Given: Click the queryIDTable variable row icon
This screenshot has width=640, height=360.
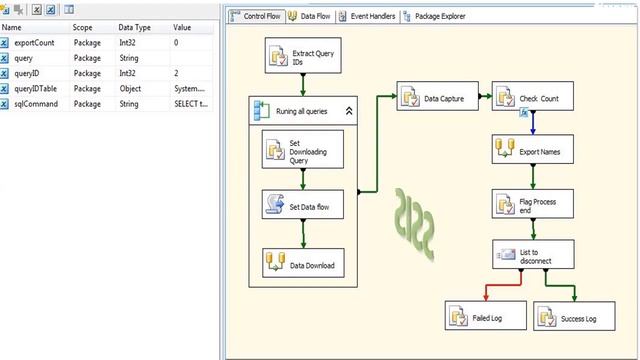Looking at the screenshot, I should pos(4,89).
